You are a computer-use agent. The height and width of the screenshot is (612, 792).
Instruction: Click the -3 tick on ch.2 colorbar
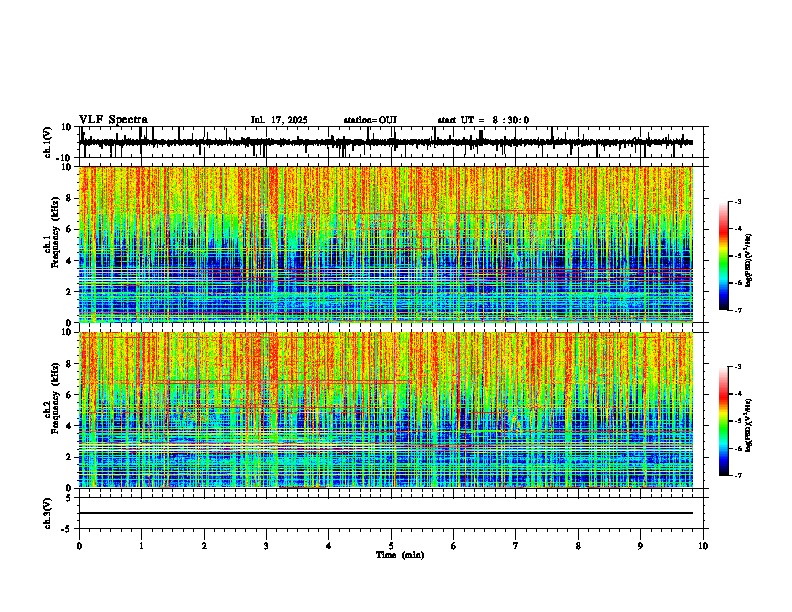coord(737,367)
